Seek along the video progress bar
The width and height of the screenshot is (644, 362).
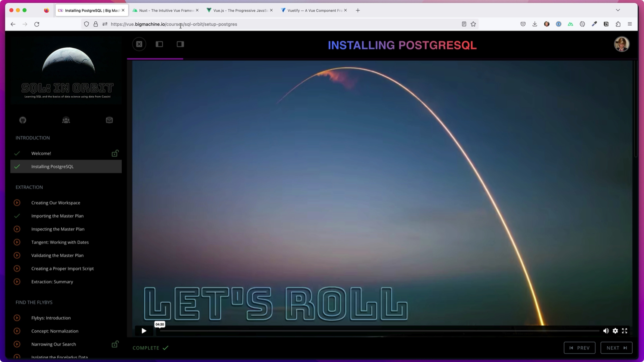tap(380, 331)
